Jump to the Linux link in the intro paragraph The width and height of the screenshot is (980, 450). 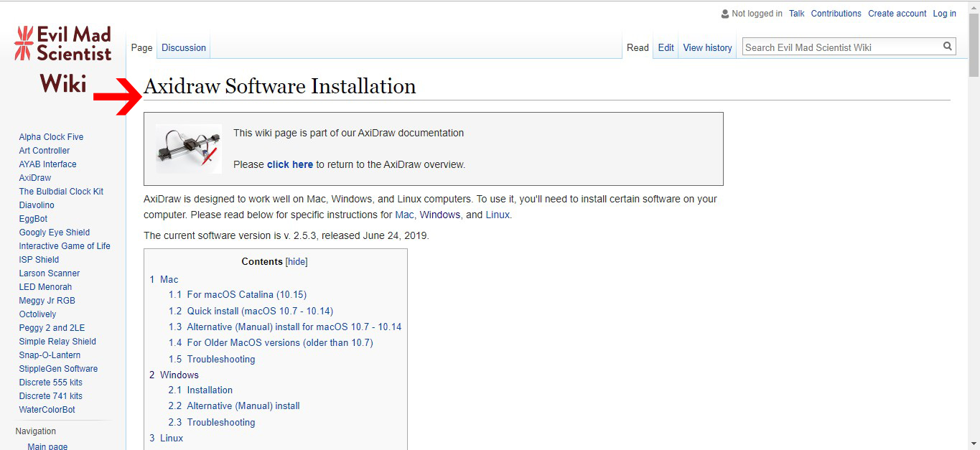[x=498, y=215]
